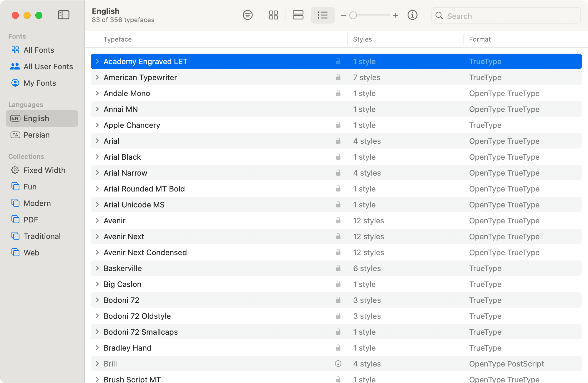
Task: Switch to samples view
Action: (298, 15)
